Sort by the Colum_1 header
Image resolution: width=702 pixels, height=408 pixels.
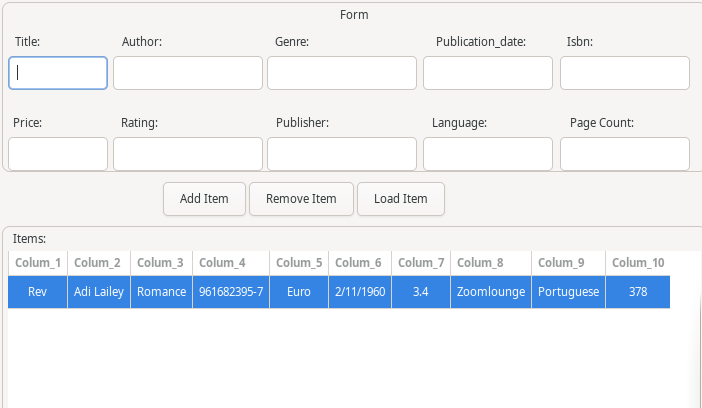tap(38, 263)
